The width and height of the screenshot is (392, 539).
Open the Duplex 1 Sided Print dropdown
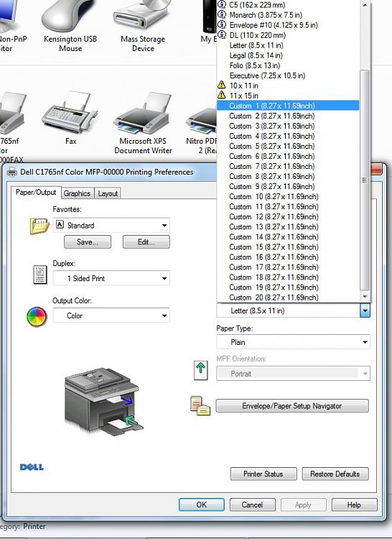[111, 278]
